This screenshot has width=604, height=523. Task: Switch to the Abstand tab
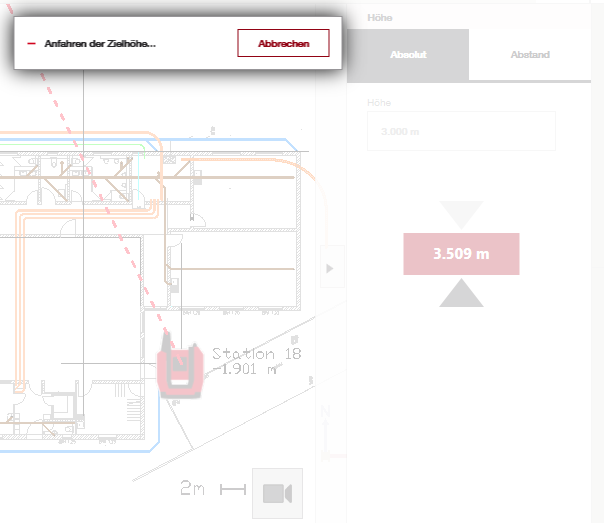[530, 55]
